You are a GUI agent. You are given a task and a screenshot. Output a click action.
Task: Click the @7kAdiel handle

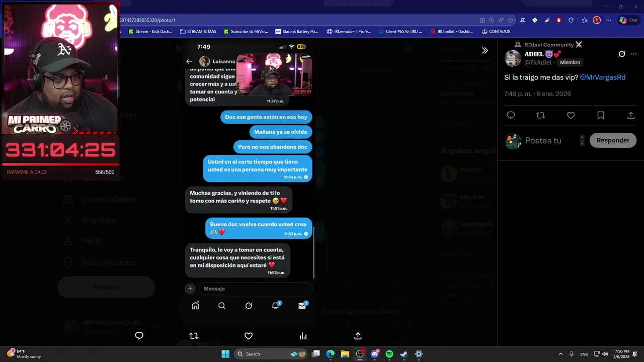pos(538,62)
